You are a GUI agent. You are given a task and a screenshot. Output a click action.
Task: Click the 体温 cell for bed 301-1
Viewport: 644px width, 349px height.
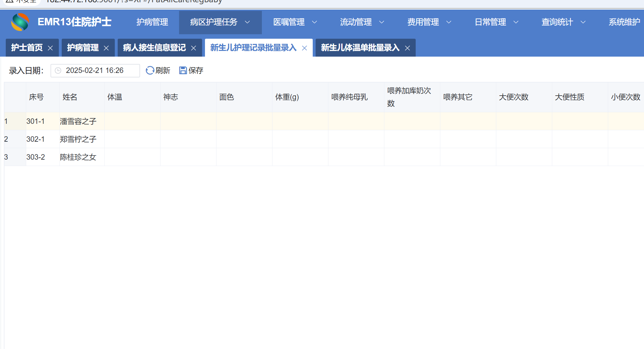click(x=132, y=121)
